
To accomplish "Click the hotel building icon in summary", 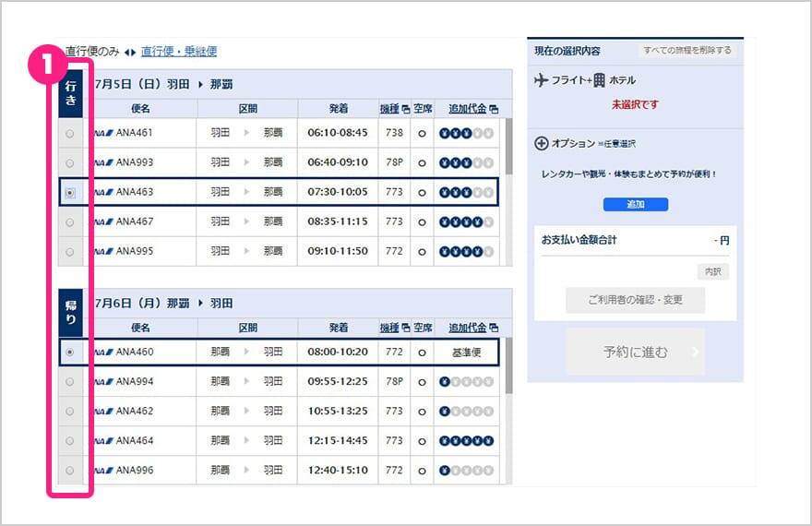I will pos(600,80).
